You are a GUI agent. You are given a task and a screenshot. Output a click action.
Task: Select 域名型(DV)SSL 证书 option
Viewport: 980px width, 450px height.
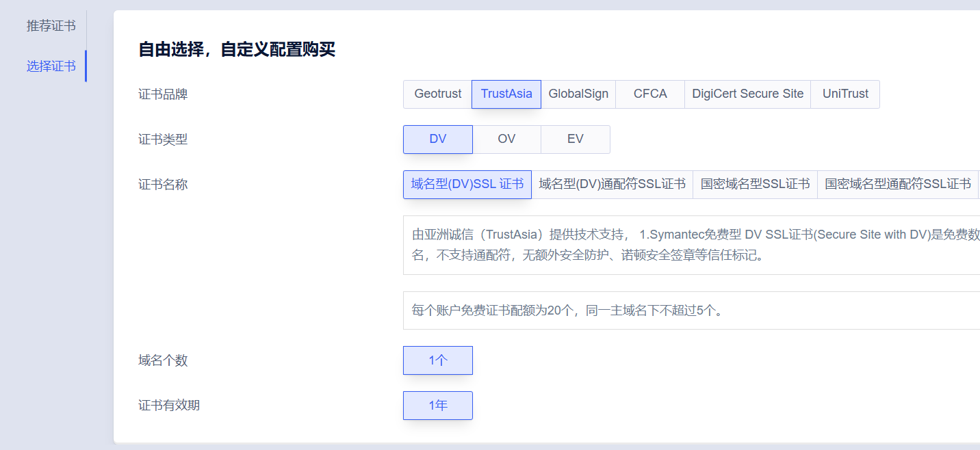[x=467, y=185]
